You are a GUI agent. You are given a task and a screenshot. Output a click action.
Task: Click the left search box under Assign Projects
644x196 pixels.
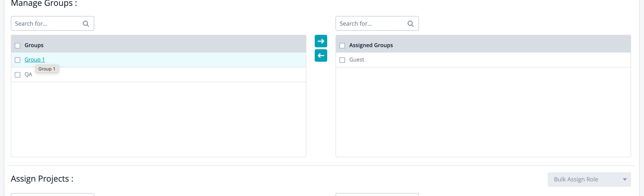click(53, 194)
